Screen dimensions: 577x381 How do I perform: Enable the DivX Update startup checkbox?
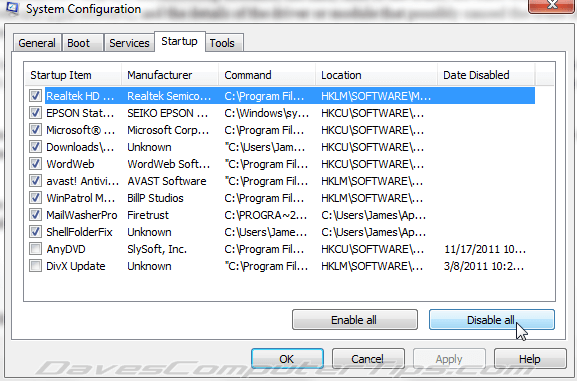[35, 266]
